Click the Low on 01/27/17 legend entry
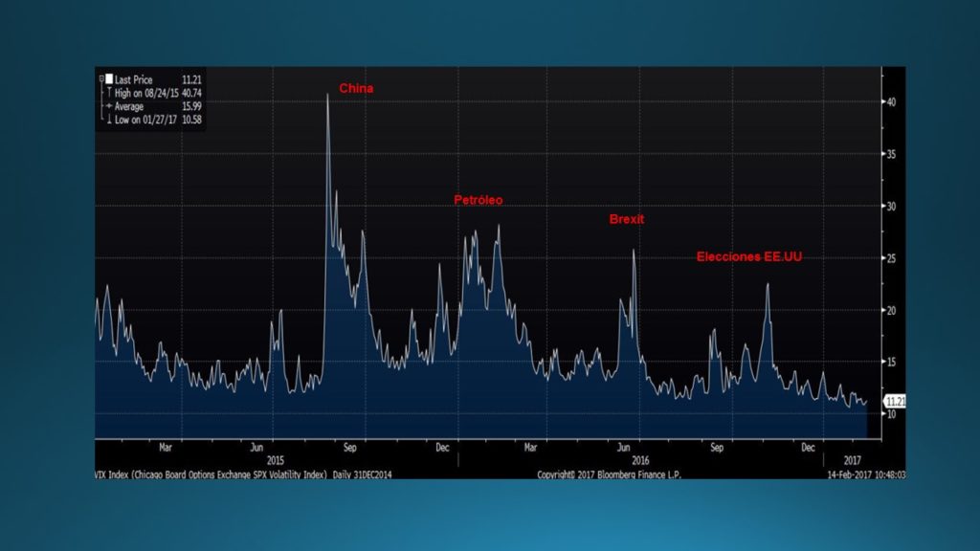 [x=158, y=120]
